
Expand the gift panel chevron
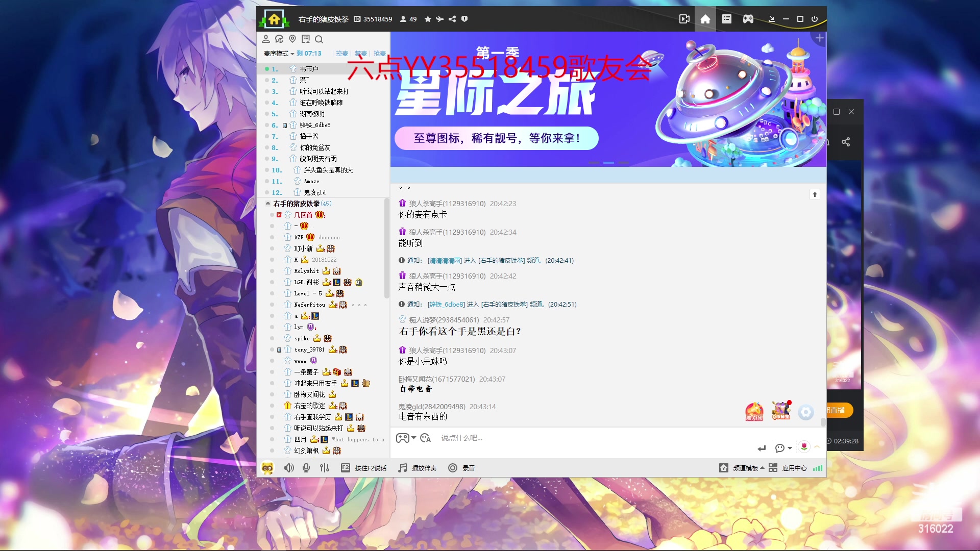tap(817, 446)
